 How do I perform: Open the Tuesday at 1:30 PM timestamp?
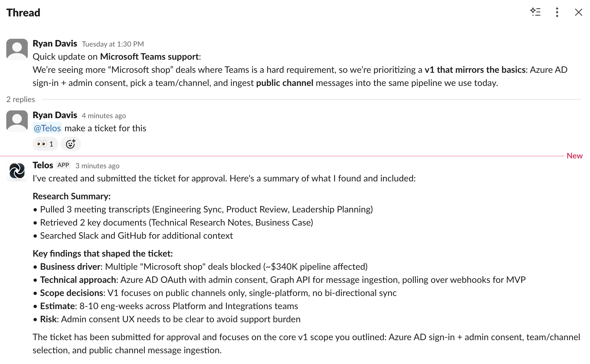point(113,44)
